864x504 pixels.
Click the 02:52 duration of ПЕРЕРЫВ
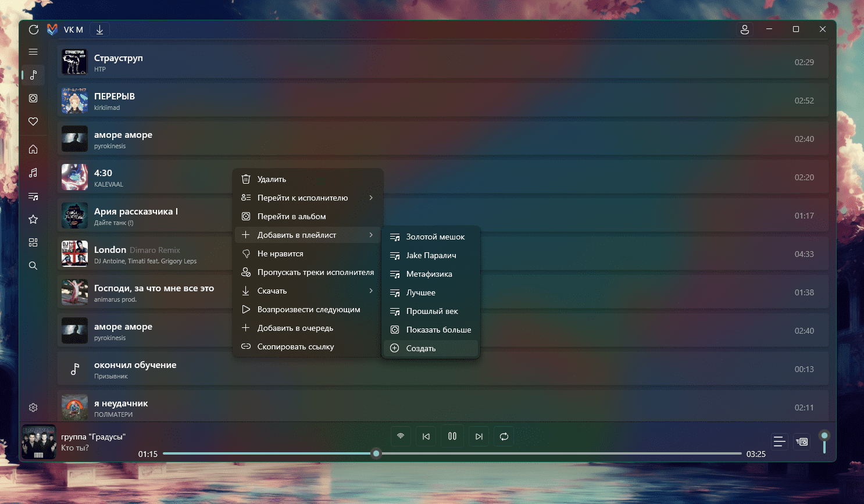[804, 101]
